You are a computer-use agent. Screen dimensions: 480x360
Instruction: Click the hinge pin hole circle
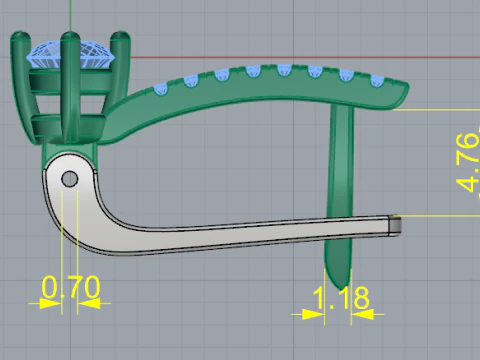[x=70, y=179]
